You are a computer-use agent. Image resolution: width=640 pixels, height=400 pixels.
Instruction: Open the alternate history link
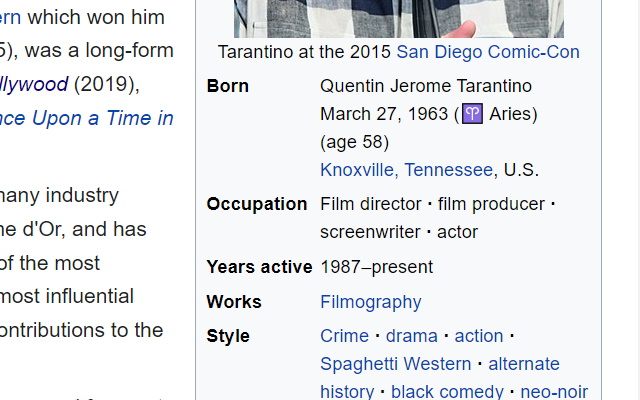pos(524,364)
